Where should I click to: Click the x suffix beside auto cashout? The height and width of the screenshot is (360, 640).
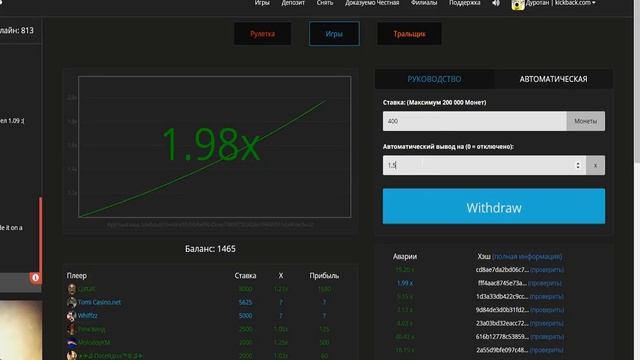click(x=596, y=165)
